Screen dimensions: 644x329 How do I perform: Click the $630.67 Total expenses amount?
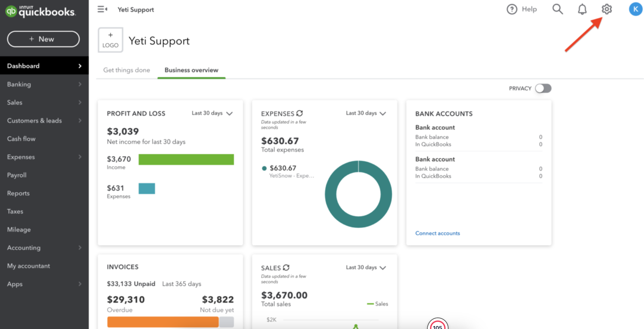(280, 141)
